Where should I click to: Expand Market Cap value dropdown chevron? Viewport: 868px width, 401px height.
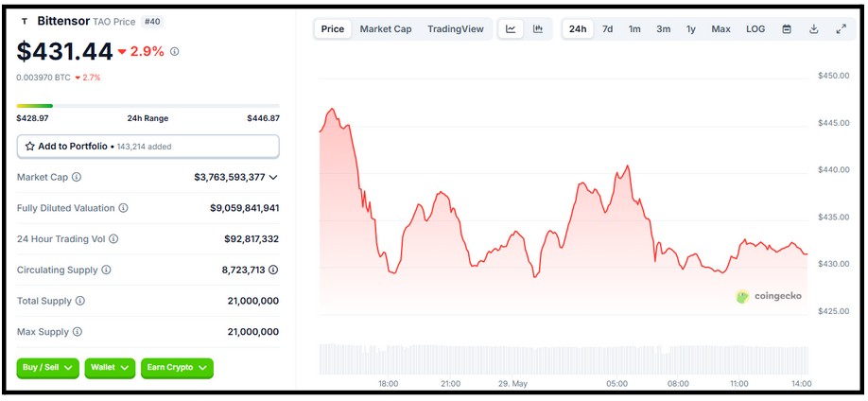tap(273, 177)
